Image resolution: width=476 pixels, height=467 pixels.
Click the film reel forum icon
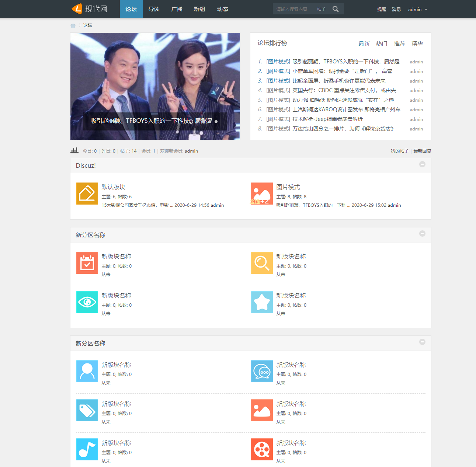pos(262,449)
